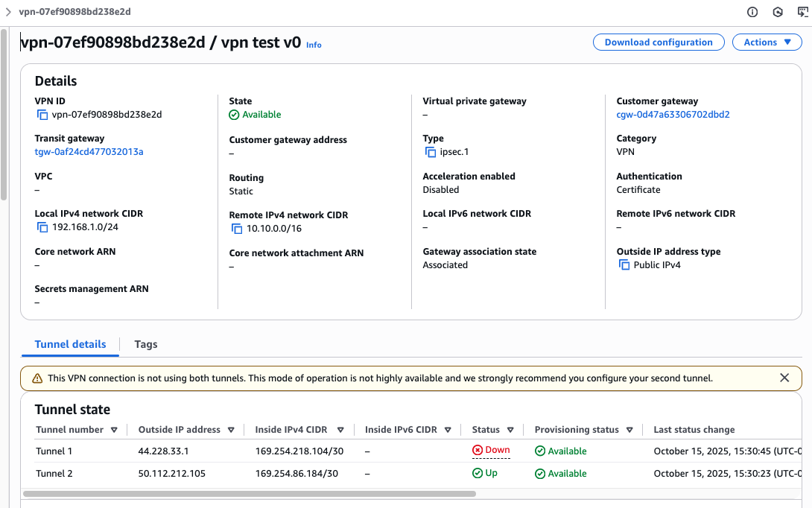The width and height of the screenshot is (812, 508).
Task: Select the Tunnel details tab
Action: tap(71, 344)
